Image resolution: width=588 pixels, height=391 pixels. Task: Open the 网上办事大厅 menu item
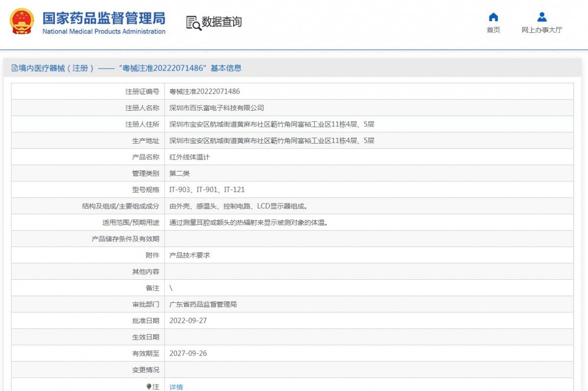point(541,30)
